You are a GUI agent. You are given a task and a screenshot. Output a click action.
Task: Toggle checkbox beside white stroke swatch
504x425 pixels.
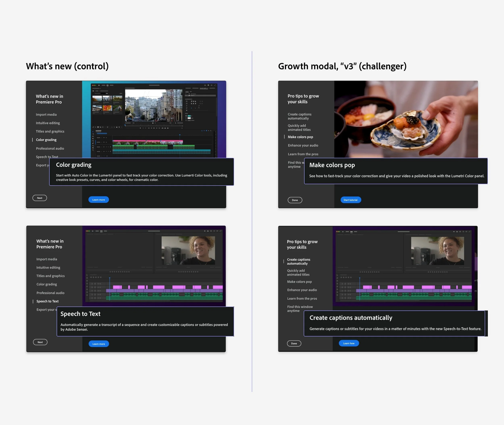pyautogui.click(x=186, y=118)
